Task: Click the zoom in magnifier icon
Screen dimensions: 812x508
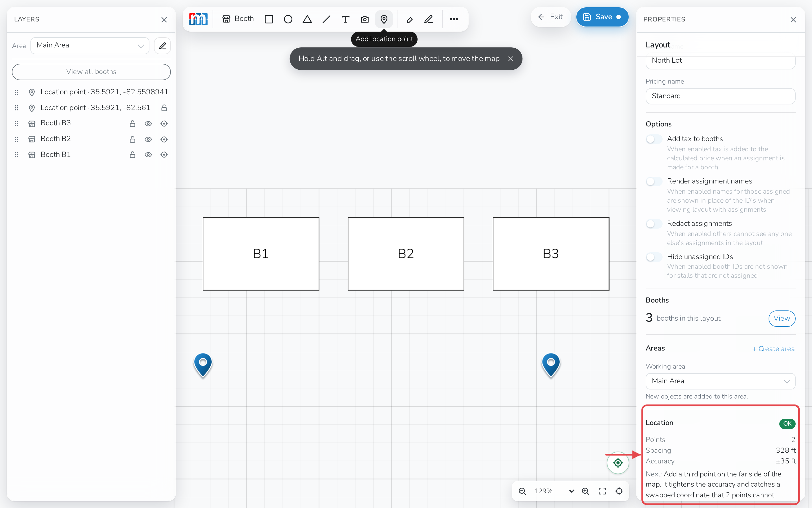Action: [586, 491]
